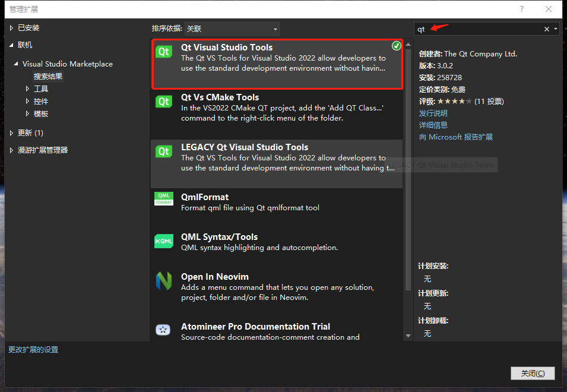
Task: Open 更改扩展的设置 link
Action: point(33,350)
